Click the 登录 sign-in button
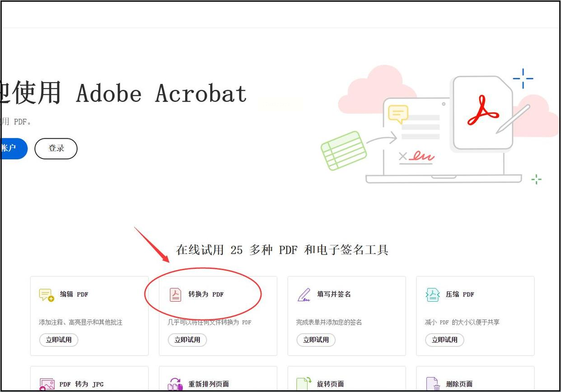 coord(56,149)
